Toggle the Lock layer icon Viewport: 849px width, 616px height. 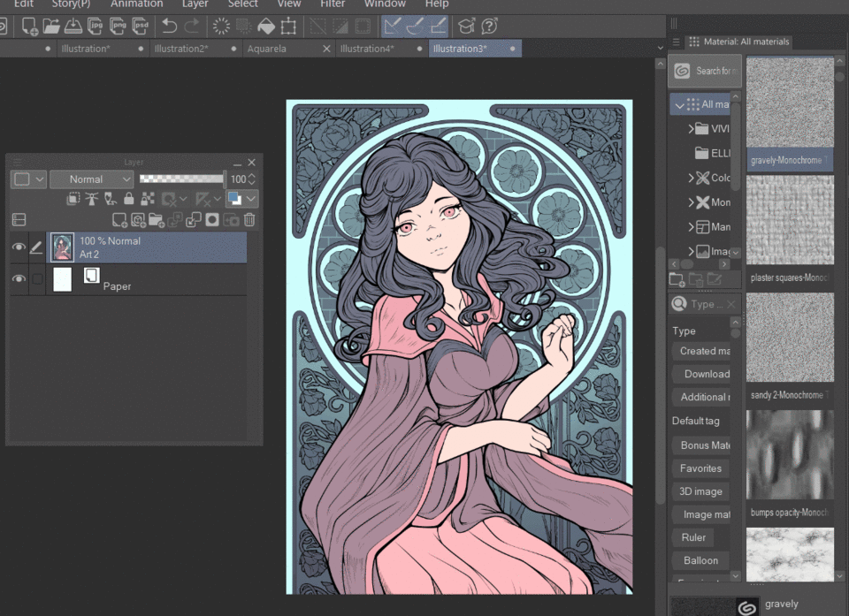(x=129, y=199)
